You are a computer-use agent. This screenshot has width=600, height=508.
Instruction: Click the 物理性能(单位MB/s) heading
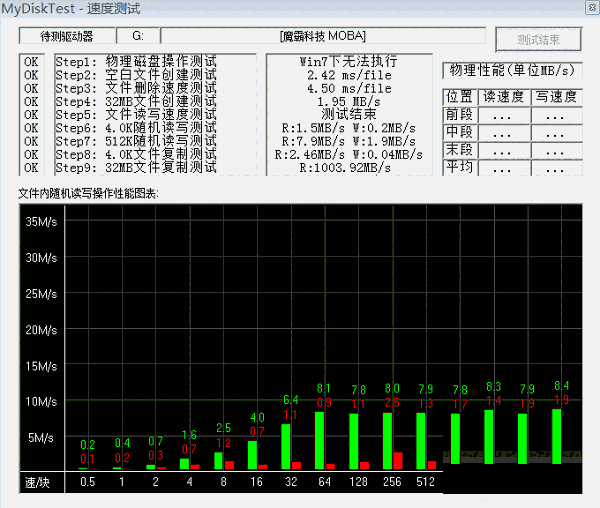513,70
